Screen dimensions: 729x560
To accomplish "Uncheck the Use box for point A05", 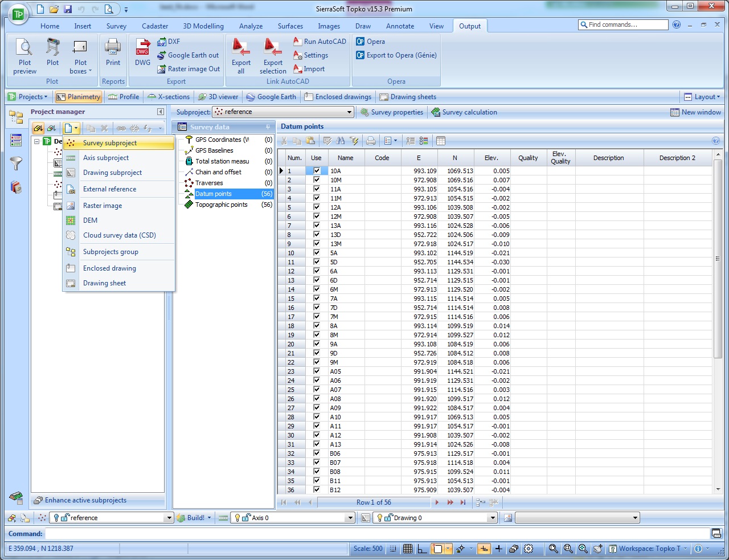I will pyautogui.click(x=316, y=371).
